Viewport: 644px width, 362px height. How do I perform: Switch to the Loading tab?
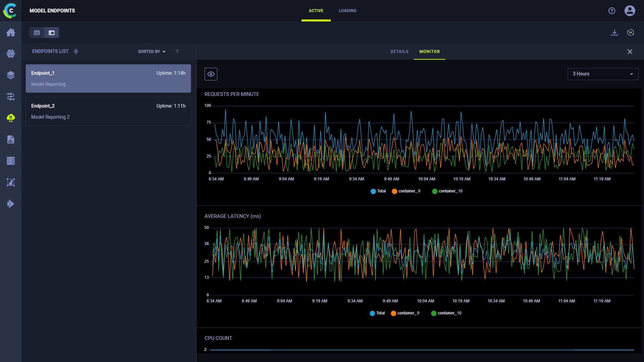(347, 11)
